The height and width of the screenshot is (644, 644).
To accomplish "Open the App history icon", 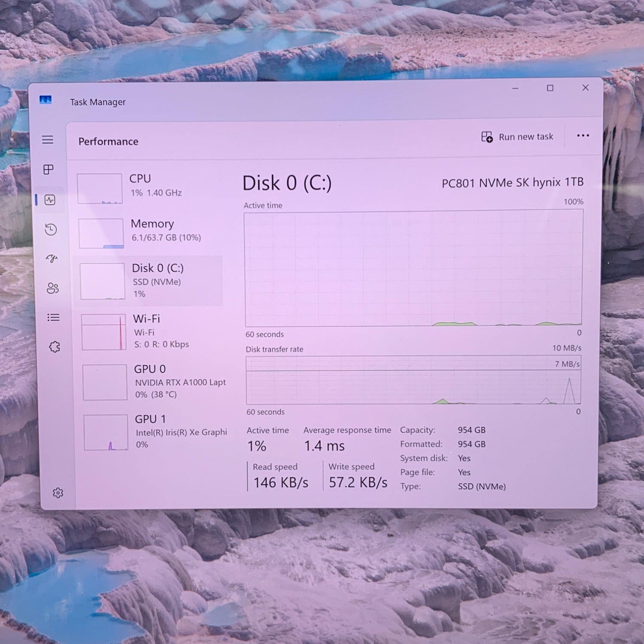I will click(51, 229).
